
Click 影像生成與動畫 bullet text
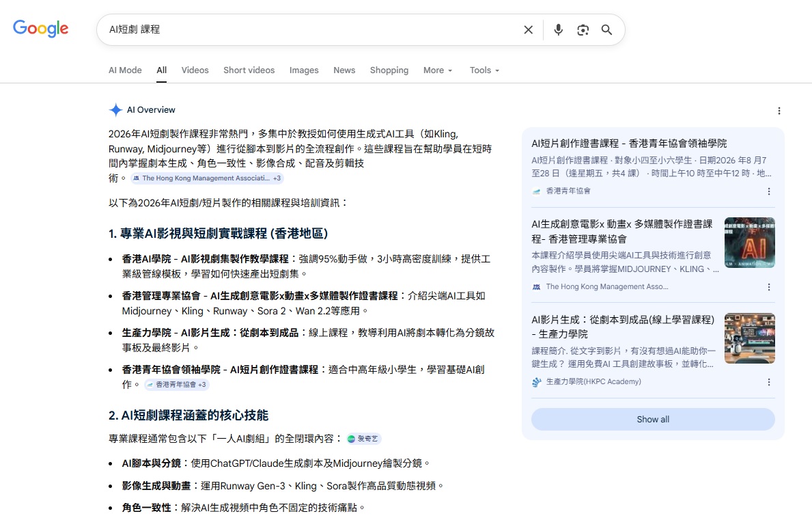[156, 486]
